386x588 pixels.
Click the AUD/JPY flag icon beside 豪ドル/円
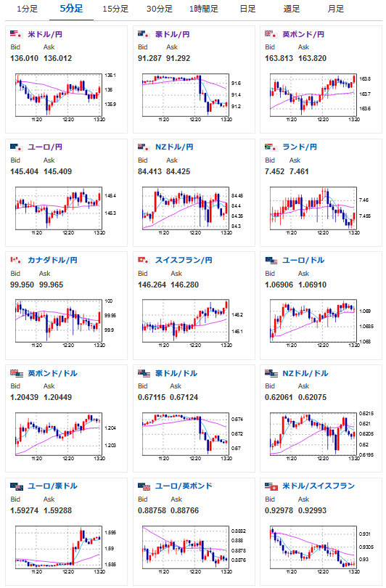[x=144, y=34]
